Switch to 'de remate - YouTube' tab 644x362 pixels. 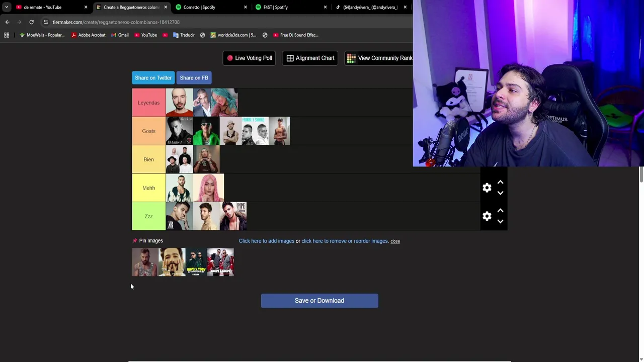pos(48,7)
